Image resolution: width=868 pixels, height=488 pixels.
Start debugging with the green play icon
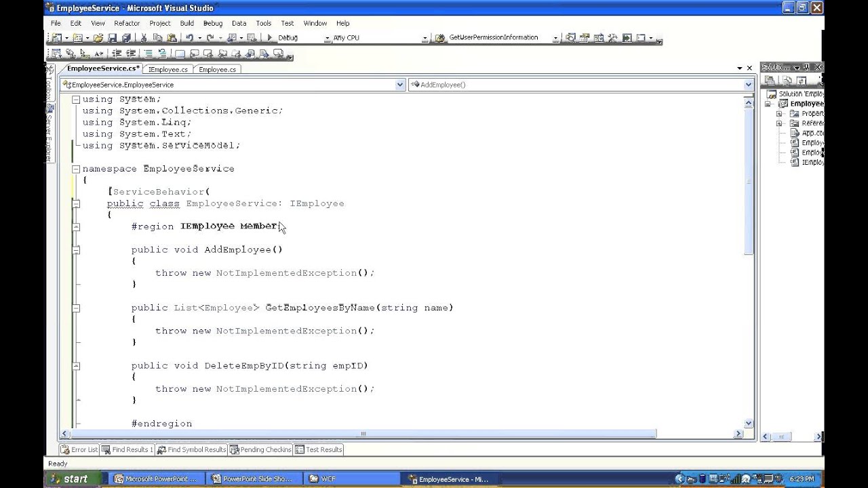tap(270, 38)
